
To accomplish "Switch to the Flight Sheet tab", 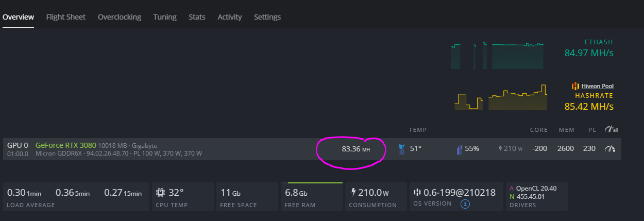I will (66, 17).
